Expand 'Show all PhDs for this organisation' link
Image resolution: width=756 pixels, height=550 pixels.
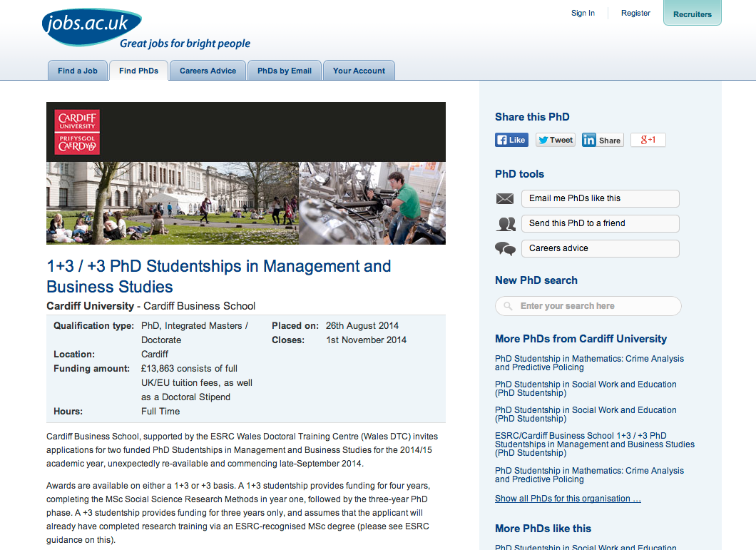pyautogui.click(x=568, y=499)
